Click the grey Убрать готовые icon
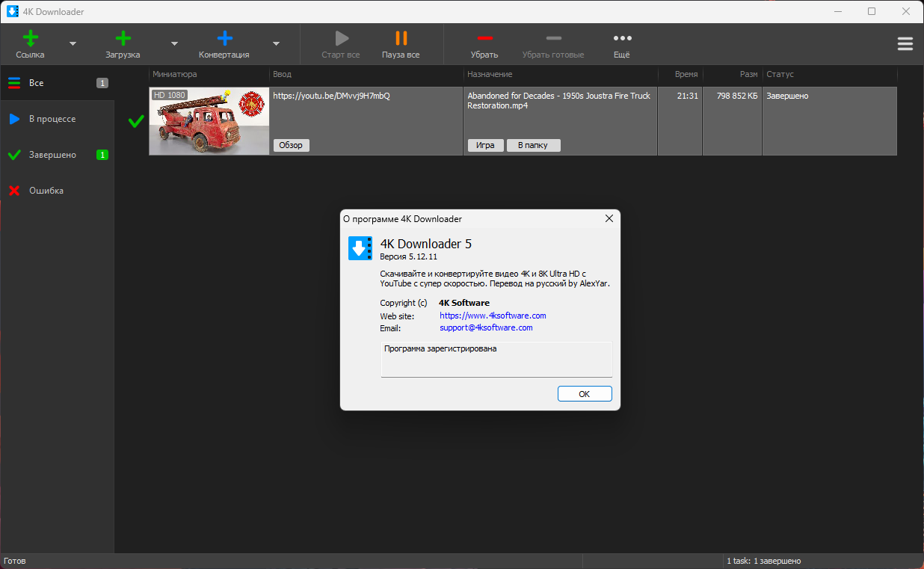This screenshot has width=924, height=569. (553, 38)
